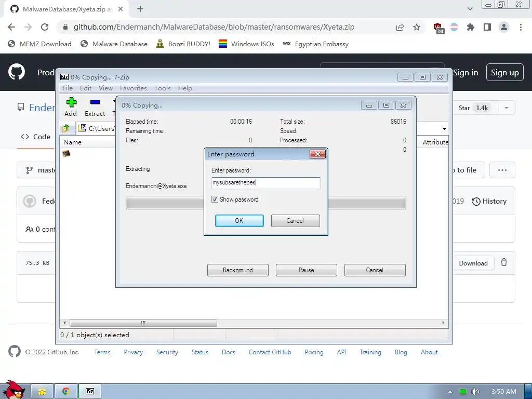Download the Xyeta.zip file
This screenshot has width=532, height=399.
point(473,263)
